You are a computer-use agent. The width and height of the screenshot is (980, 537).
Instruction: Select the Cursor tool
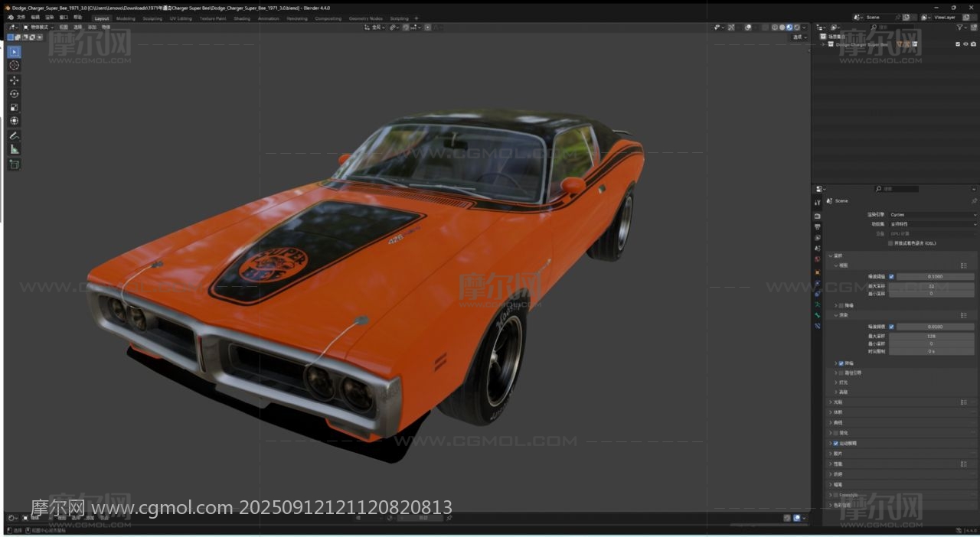14,66
